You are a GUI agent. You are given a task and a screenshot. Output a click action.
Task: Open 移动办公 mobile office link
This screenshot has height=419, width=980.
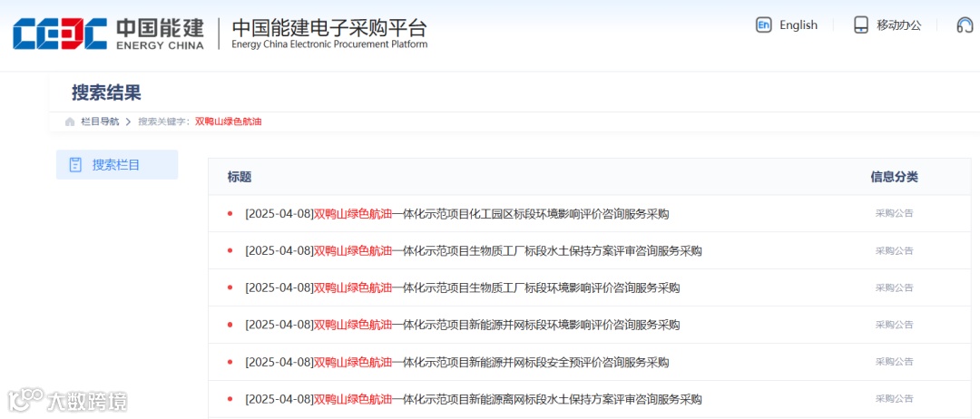[898, 25]
